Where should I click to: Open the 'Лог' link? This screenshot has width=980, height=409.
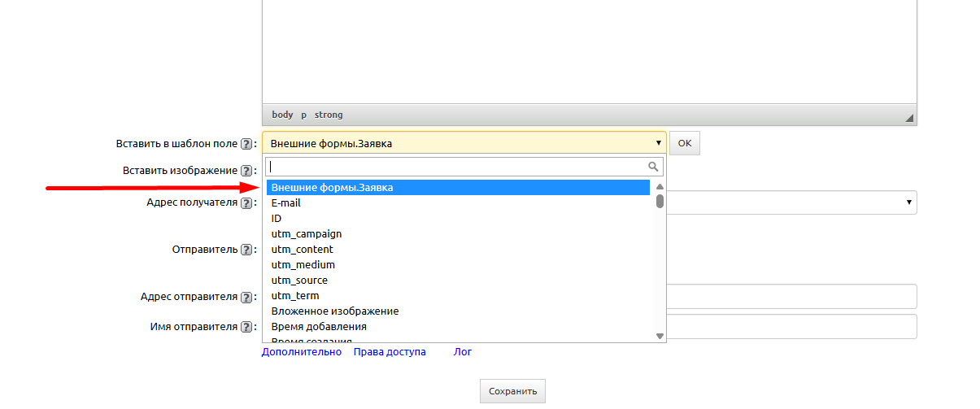click(463, 352)
